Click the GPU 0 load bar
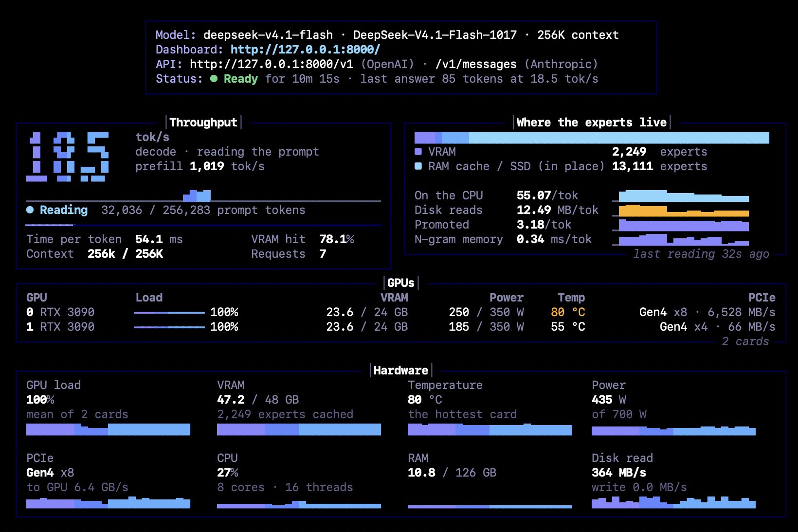This screenshot has width=798, height=532. tap(169, 312)
